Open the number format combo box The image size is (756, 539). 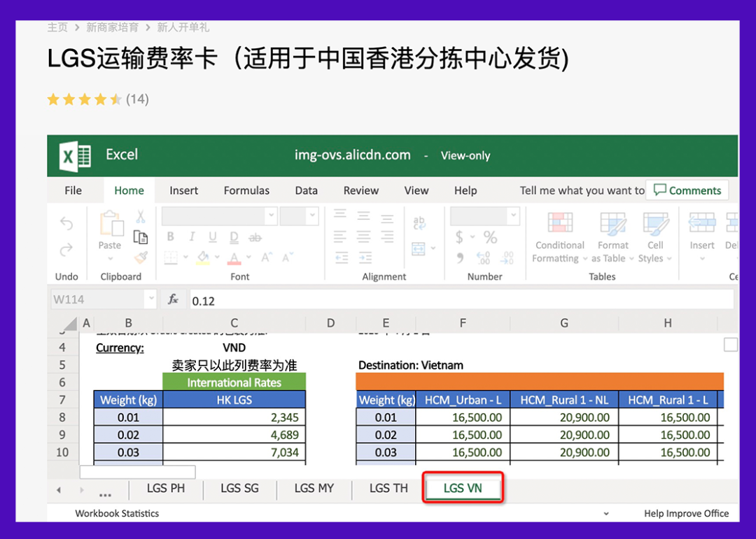485,216
